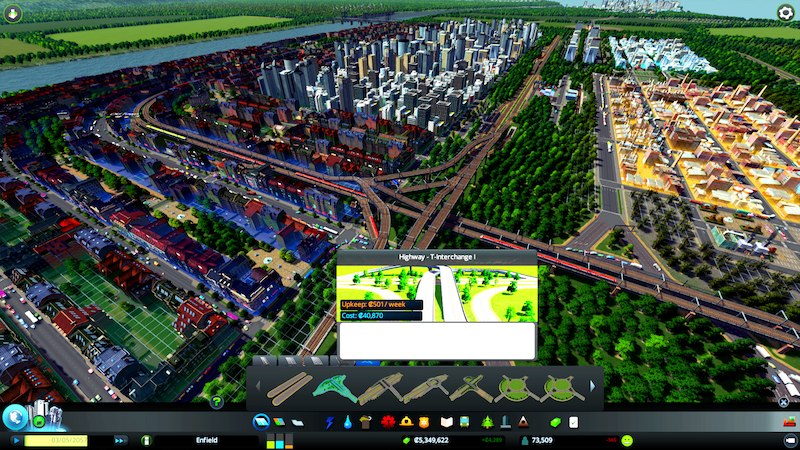800x450 pixels.
Task: Select the Highway T-Interchange intersection icon
Action: [335, 387]
